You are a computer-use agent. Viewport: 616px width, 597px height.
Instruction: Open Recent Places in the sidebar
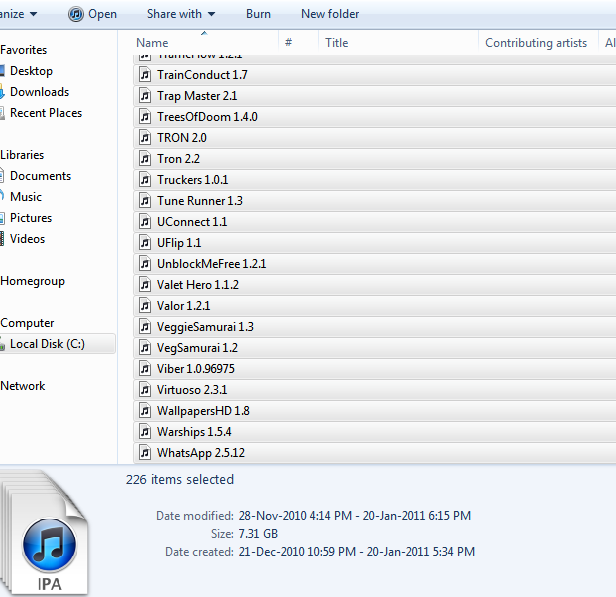pos(46,113)
